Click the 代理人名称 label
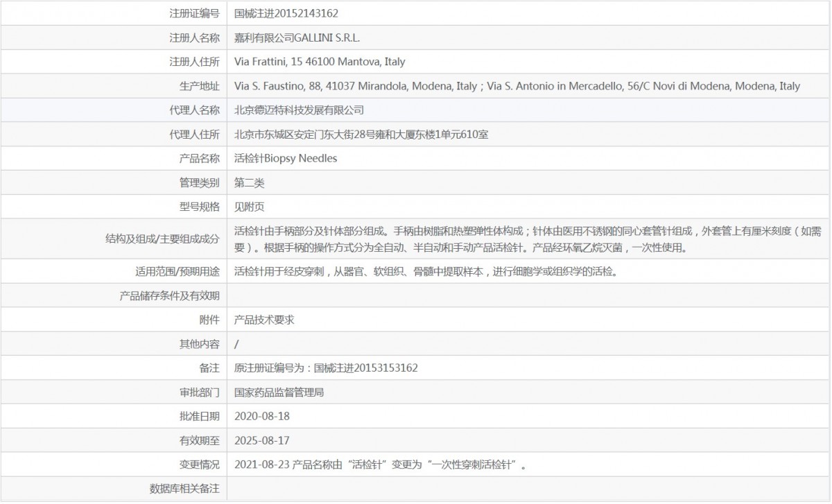The image size is (832, 504). (194, 110)
